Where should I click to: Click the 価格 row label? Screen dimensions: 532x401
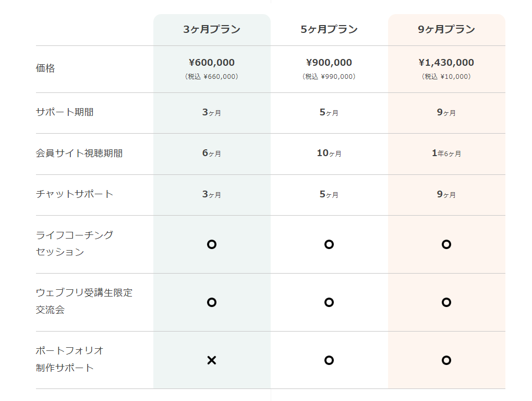click(45, 68)
